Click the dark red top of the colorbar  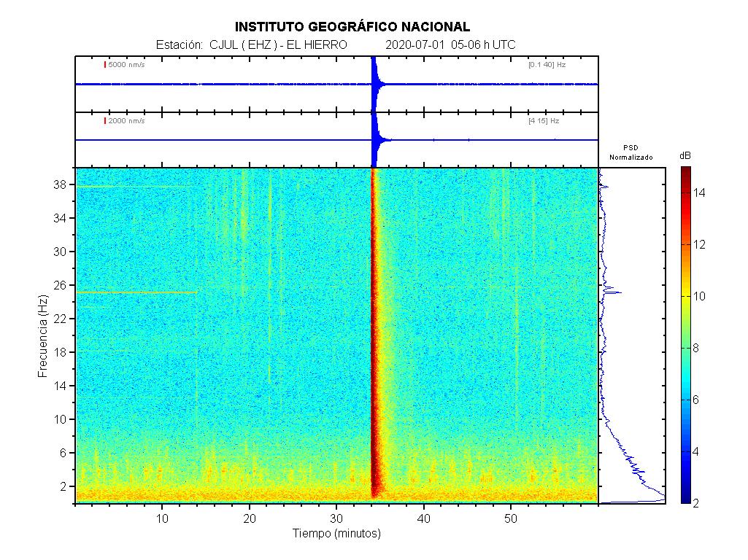tap(685, 173)
